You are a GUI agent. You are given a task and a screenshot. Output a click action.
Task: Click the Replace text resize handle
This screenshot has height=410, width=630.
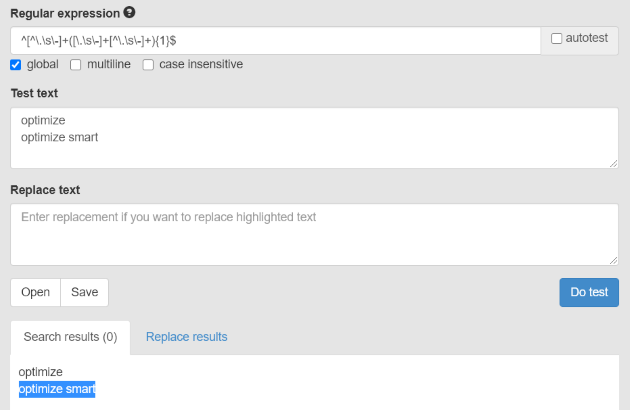pyautogui.click(x=613, y=260)
